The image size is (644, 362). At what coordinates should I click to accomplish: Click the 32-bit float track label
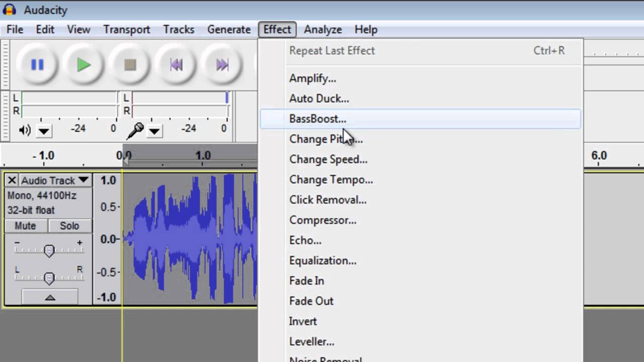click(x=31, y=210)
